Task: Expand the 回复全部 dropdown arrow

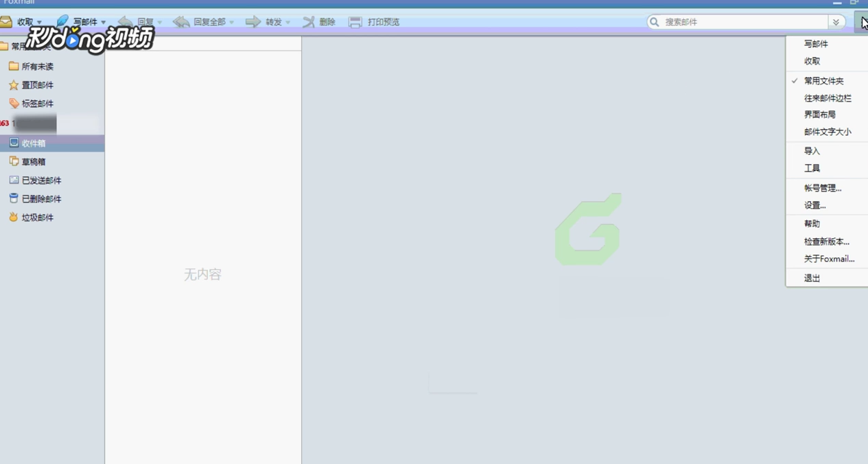Action: pos(231,23)
